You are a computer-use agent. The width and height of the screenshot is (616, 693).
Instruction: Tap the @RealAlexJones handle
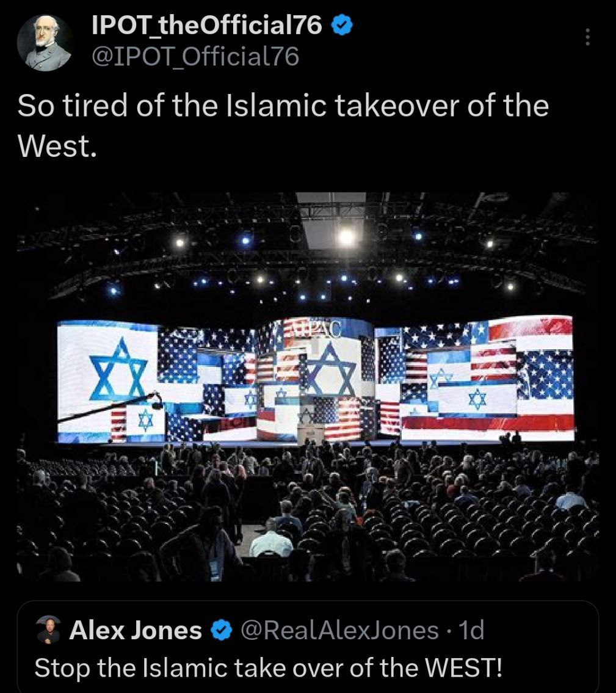coord(339,630)
